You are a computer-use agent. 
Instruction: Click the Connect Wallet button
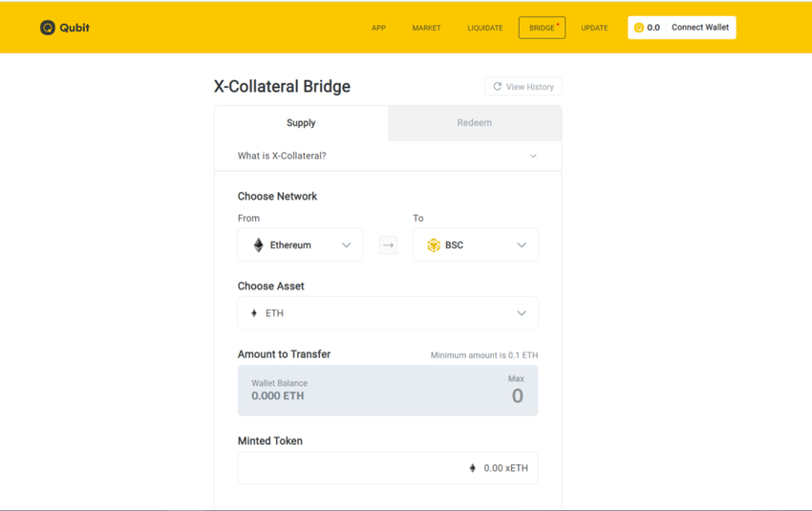tap(700, 28)
